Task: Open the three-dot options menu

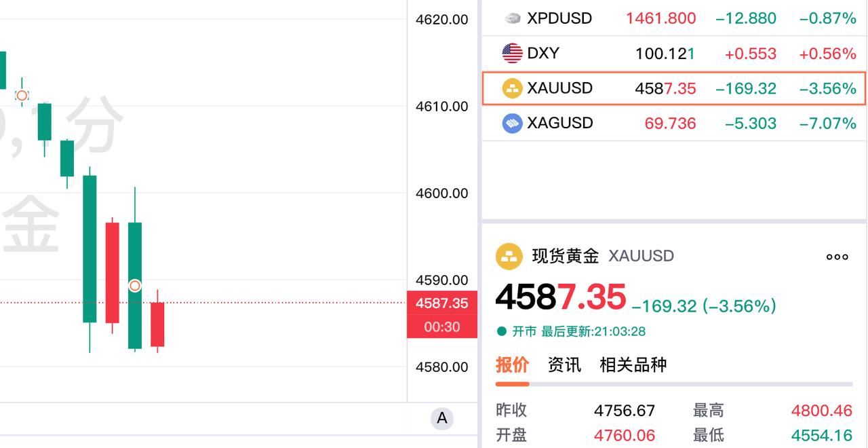Action: [837, 256]
